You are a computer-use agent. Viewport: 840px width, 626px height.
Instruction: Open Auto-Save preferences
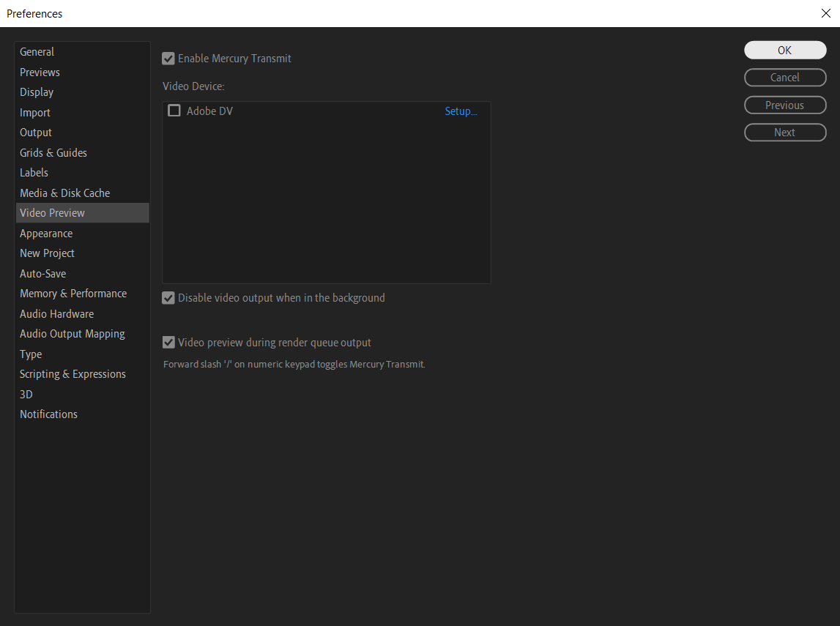[43, 274]
